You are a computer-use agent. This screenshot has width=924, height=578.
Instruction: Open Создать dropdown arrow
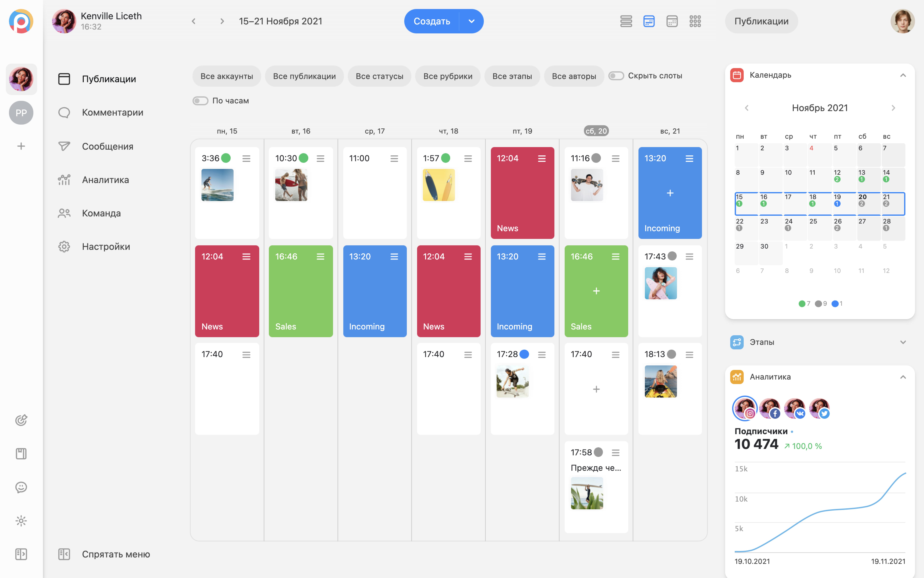point(472,21)
